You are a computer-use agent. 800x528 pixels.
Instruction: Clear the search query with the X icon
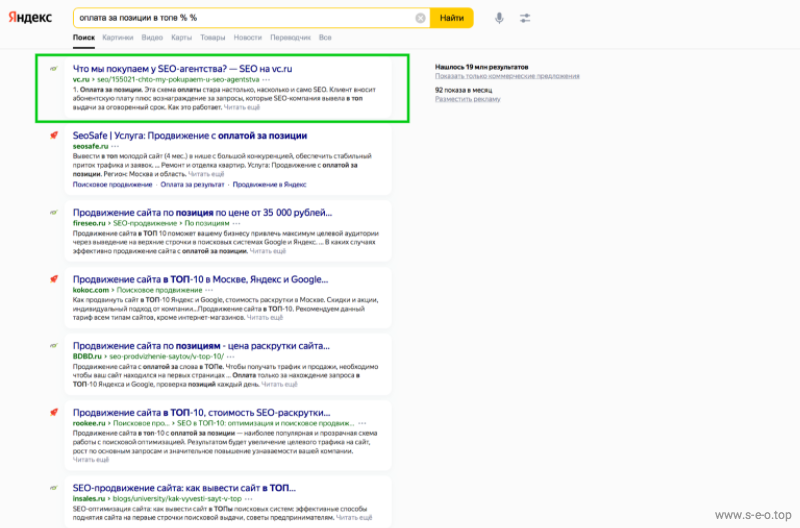(420, 18)
